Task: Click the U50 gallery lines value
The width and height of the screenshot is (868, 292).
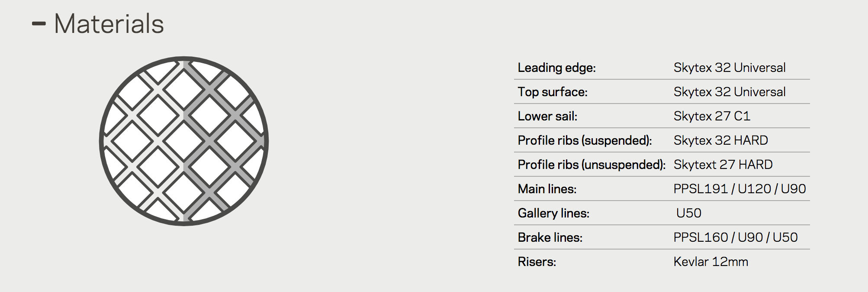Action: click(688, 213)
